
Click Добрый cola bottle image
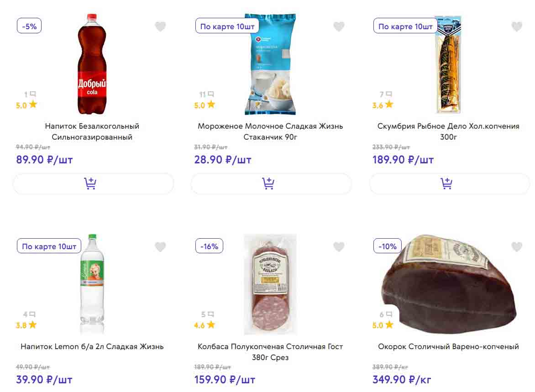[92, 64]
